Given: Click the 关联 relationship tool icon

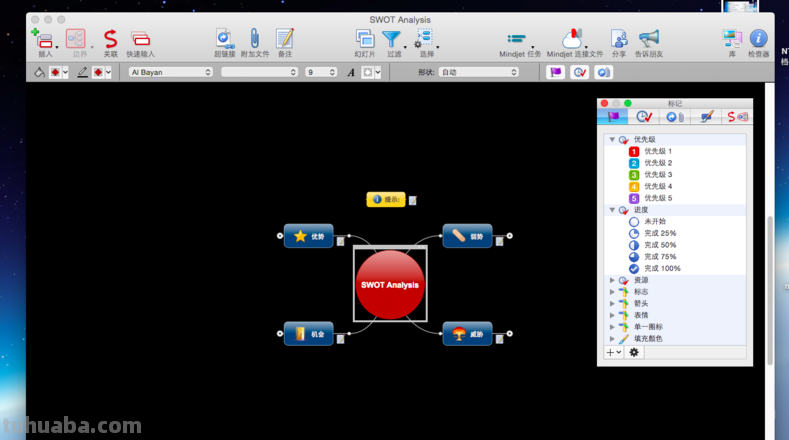Looking at the screenshot, I should click(x=110, y=39).
